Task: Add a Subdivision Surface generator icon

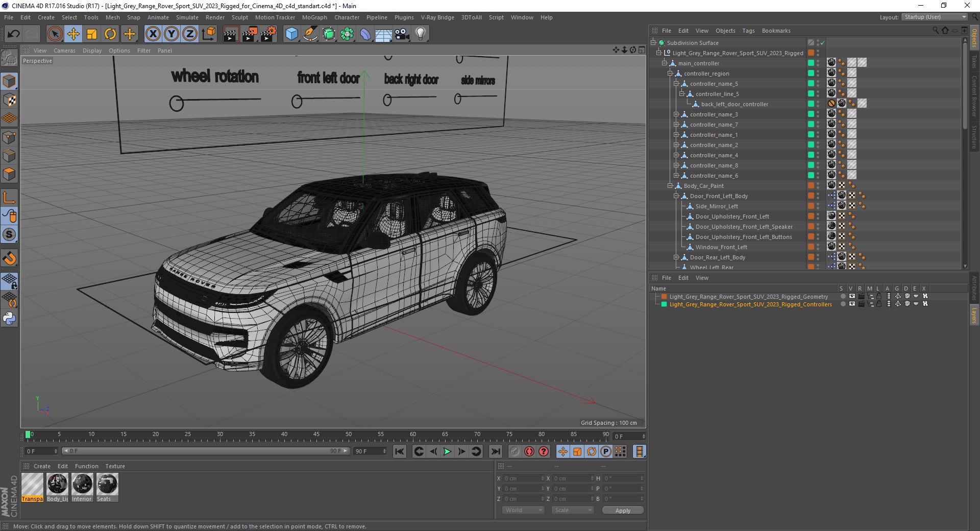Action: (329, 34)
